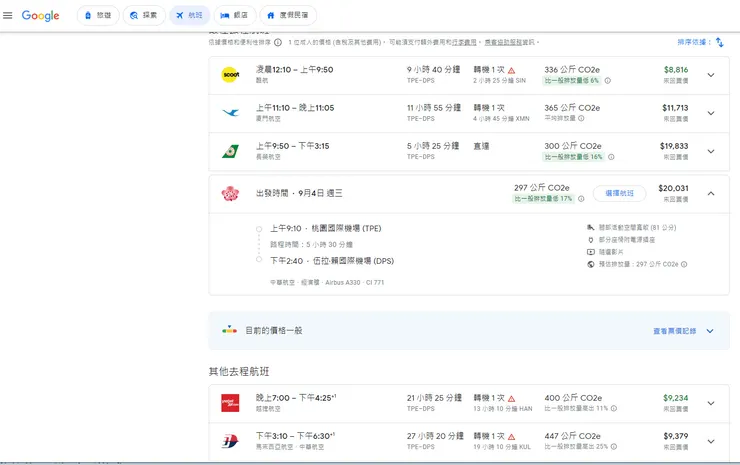Click warning triangle on Scoot flight layover

click(x=512, y=70)
